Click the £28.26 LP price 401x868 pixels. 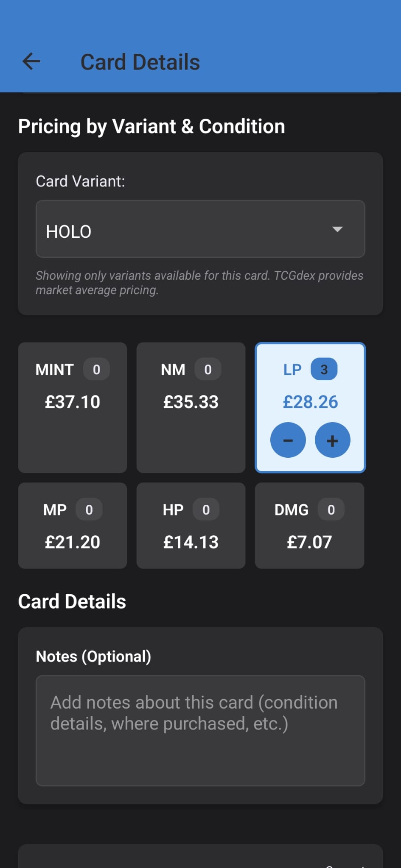(x=310, y=402)
